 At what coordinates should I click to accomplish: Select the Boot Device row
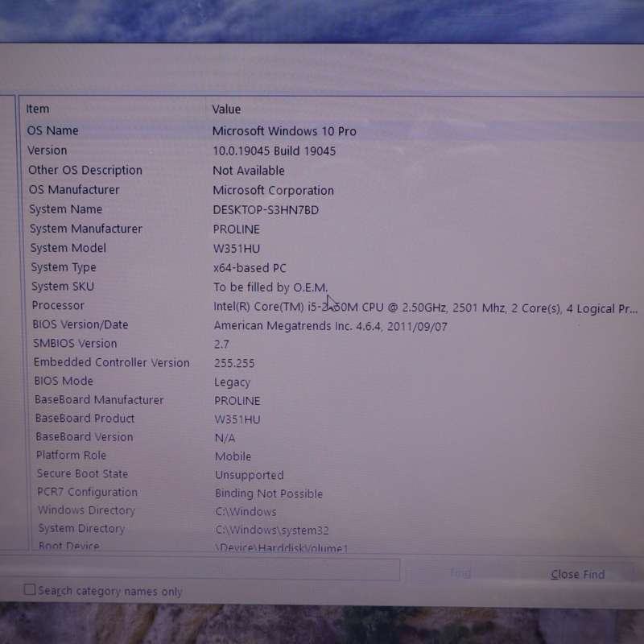69,546
